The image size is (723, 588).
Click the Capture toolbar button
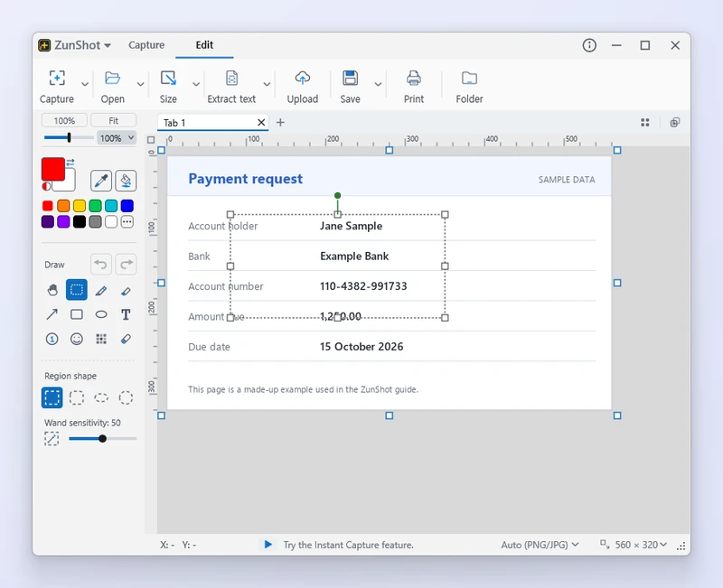click(57, 87)
